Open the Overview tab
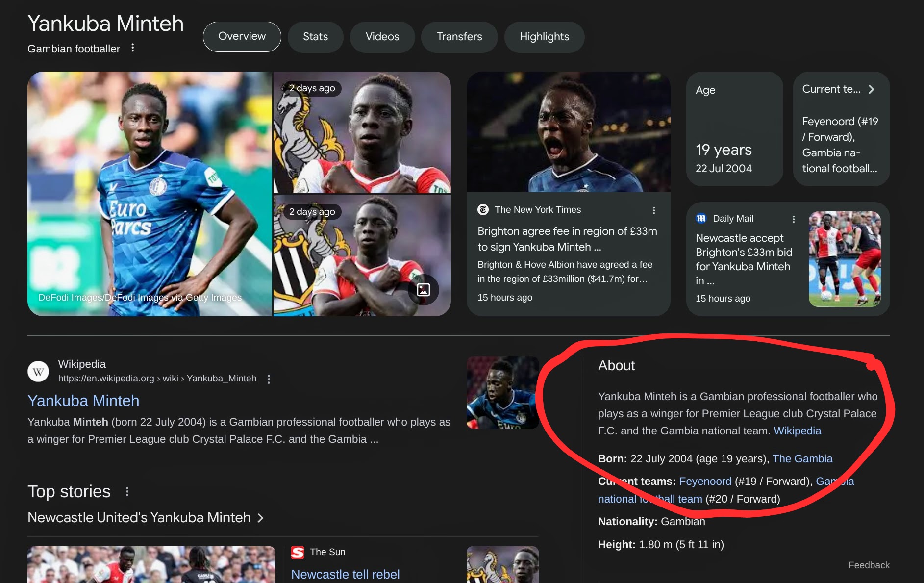The height and width of the screenshot is (583, 924). (x=242, y=37)
